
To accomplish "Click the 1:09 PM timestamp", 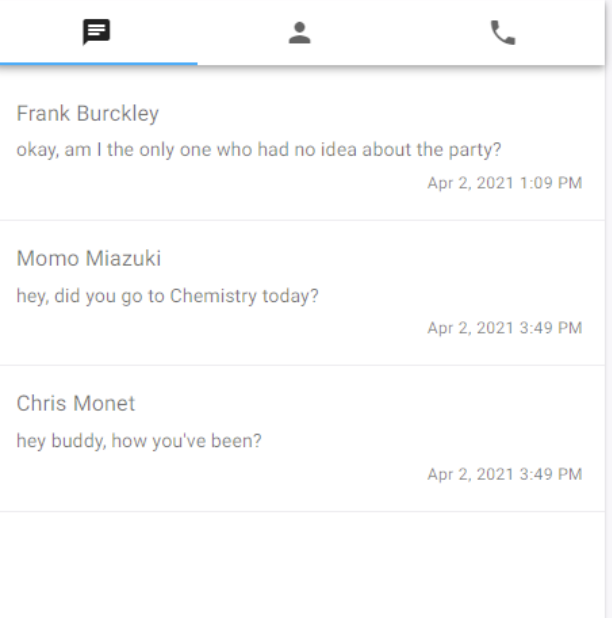I will (x=505, y=183).
